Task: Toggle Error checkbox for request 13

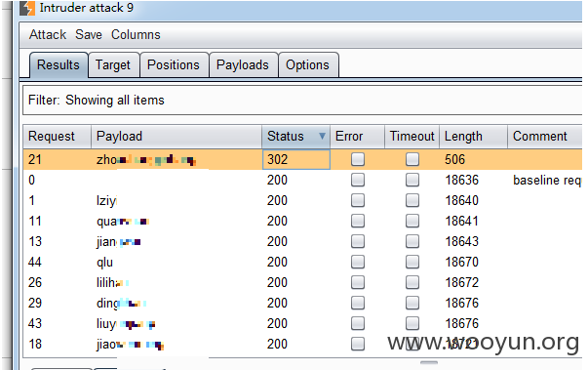Action: click(358, 241)
